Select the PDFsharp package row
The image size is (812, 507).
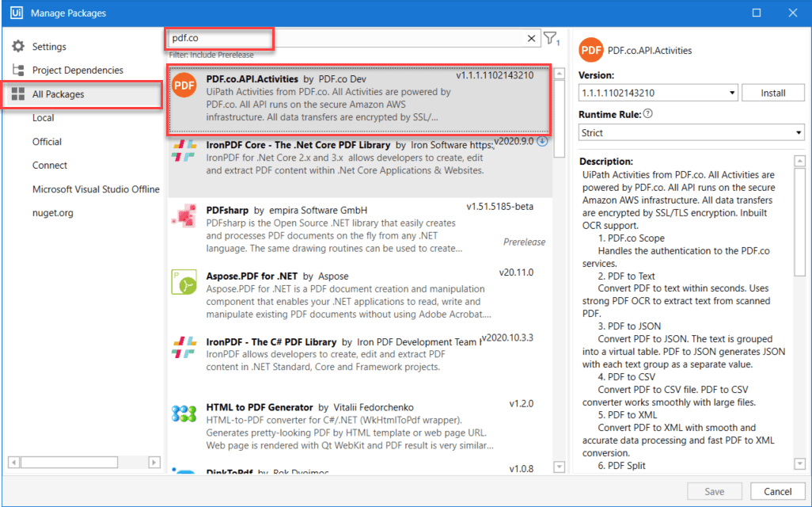[x=359, y=230]
